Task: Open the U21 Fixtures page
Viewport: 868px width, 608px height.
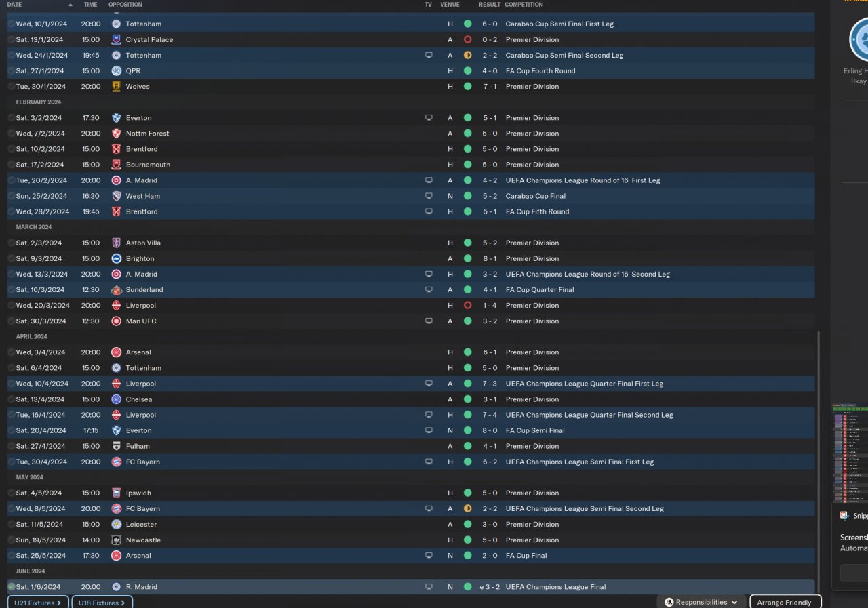Action: pos(38,602)
